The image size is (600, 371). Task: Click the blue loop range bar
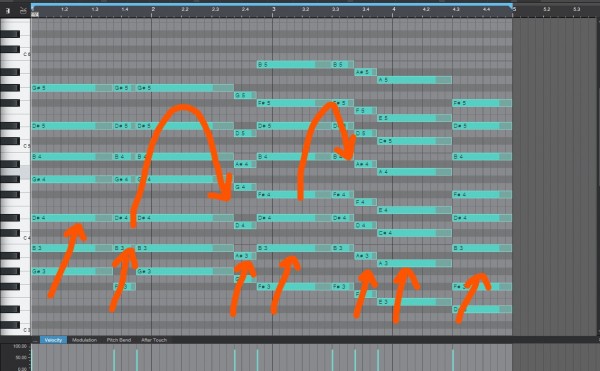(x=272, y=5)
